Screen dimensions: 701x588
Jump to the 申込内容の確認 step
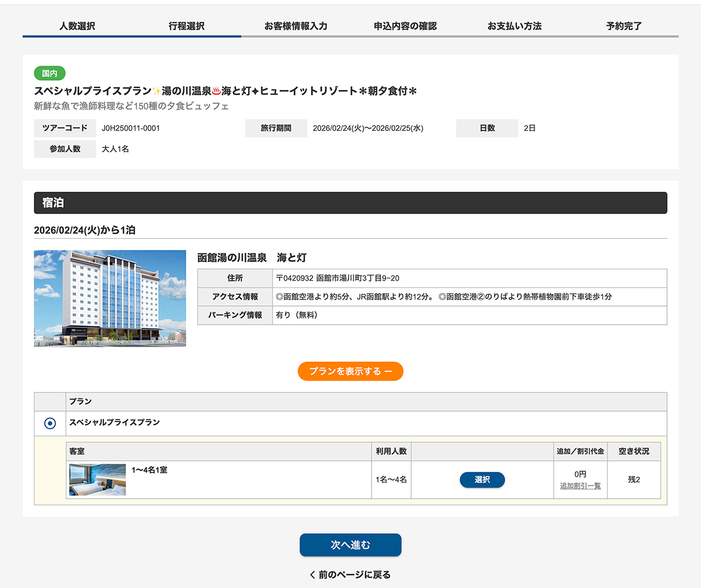(405, 26)
